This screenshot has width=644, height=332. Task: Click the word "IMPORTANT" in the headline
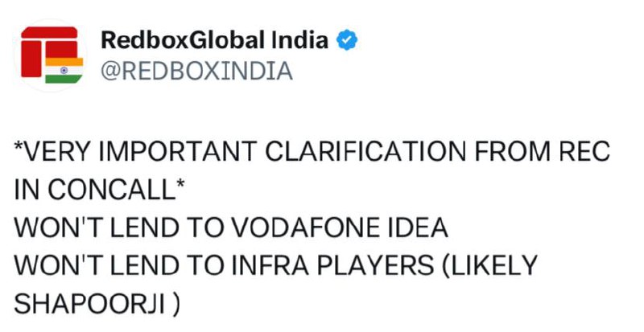coord(177,151)
